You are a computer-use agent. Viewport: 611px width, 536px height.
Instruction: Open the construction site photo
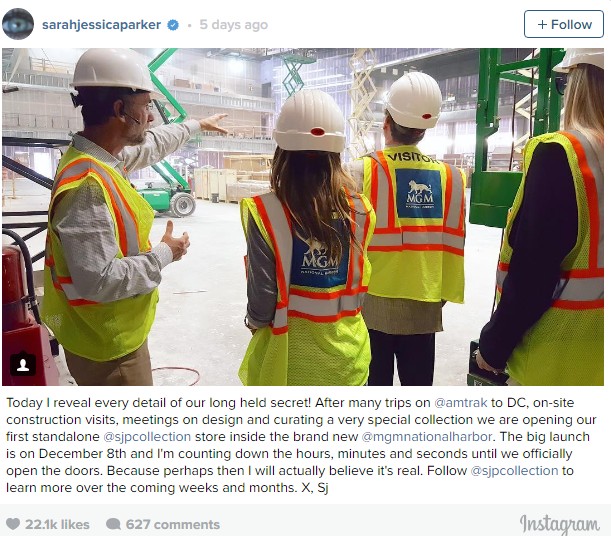tap(303, 217)
